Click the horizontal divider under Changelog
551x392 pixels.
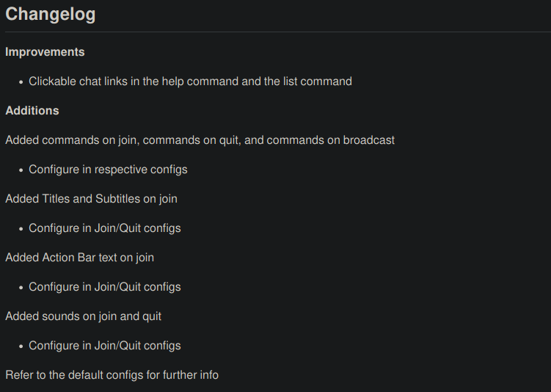(278, 32)
